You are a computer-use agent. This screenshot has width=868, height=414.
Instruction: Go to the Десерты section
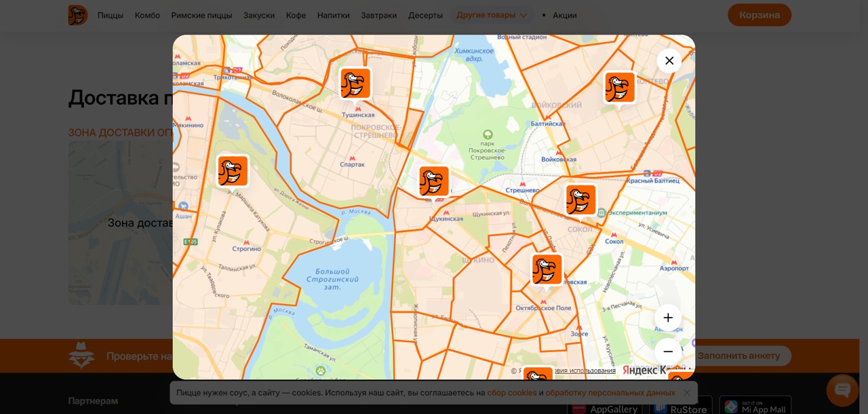coord(425,15)
